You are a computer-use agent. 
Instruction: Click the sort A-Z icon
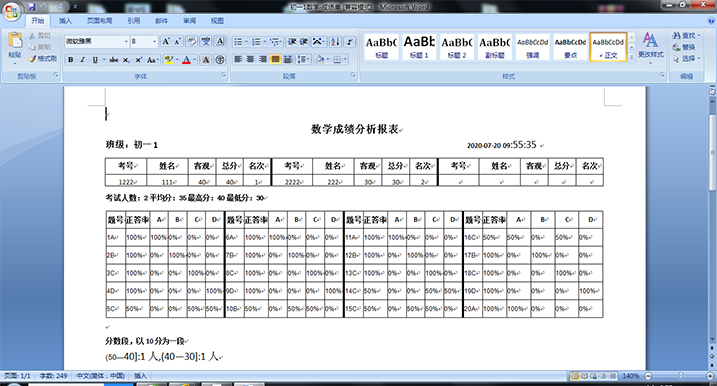335,42
